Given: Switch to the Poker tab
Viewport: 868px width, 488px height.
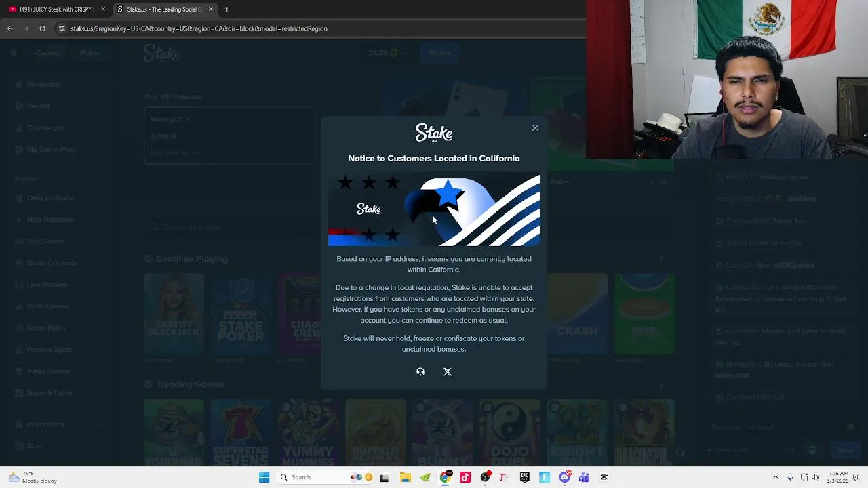Looking at the screenshot, I should pos(90,53).
